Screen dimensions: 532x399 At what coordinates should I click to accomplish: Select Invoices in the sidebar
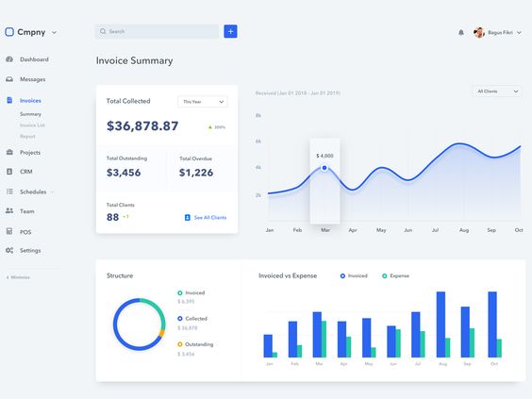point(30,100)
